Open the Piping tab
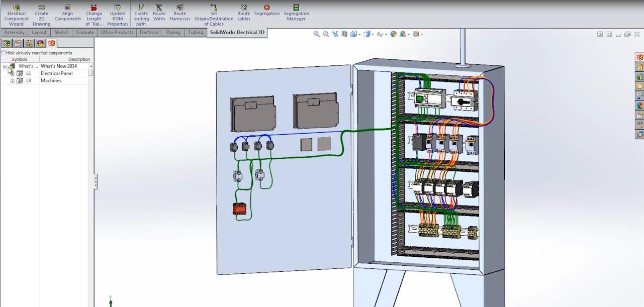 (x=172, y=33)
